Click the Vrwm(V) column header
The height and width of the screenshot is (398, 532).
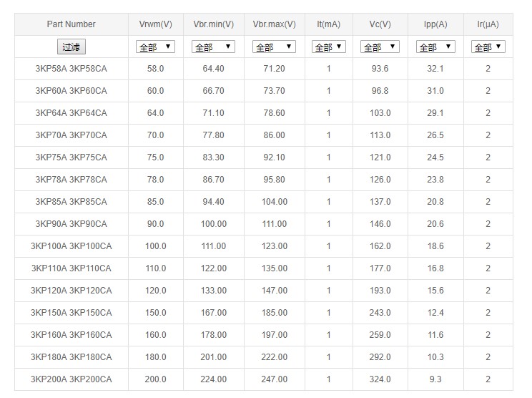[155, 24]
